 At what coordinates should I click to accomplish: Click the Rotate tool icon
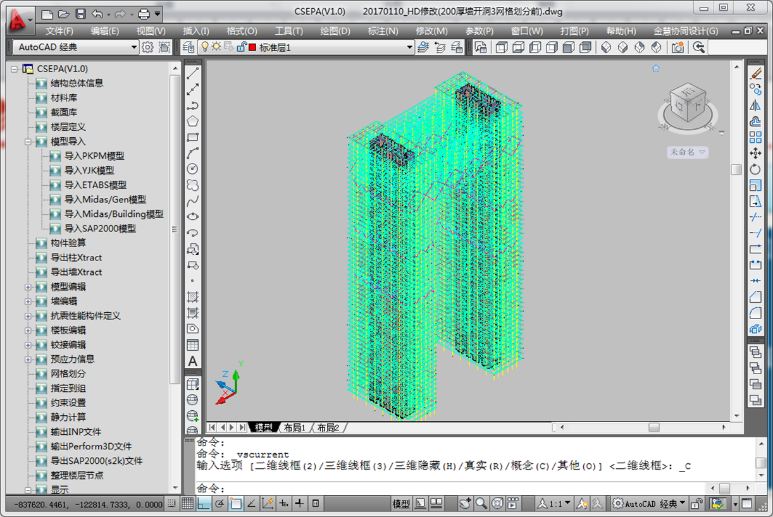click(755, 170)
